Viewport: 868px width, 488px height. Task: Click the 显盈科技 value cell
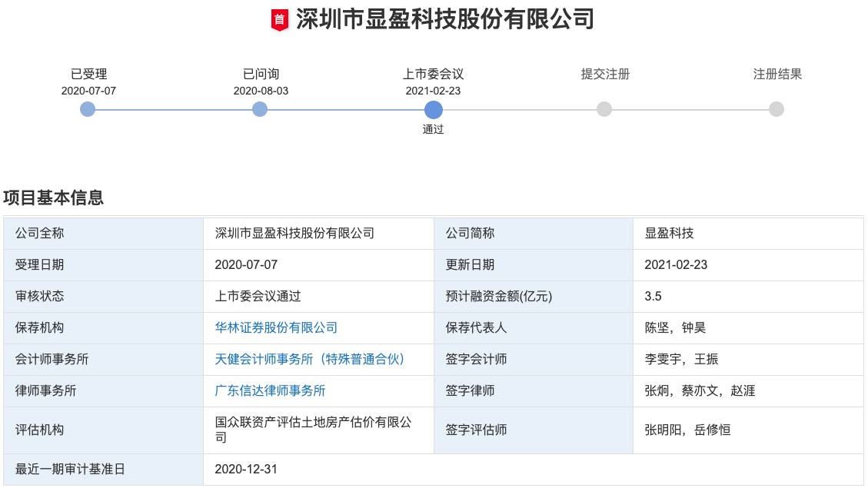point(748,233)
